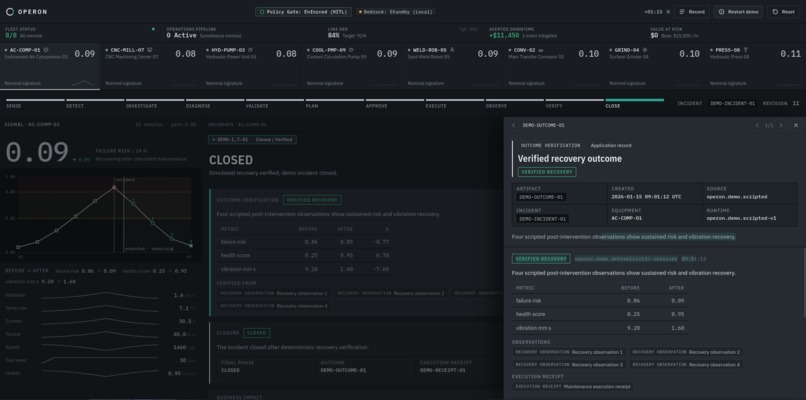Image resolution: width=806 pixels, height=400 pixels.
Task: Click the Fleet Status 8/8 value
Action: (11, 35)
